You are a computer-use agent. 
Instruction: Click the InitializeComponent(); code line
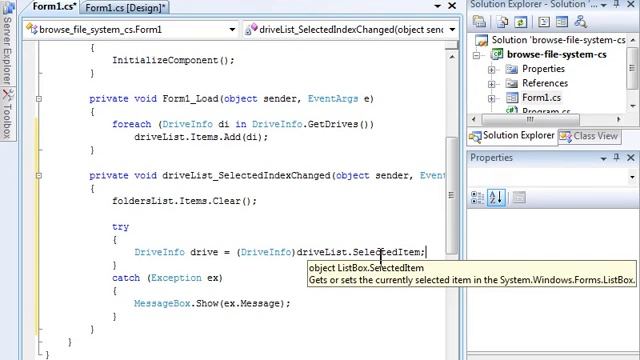173,60
